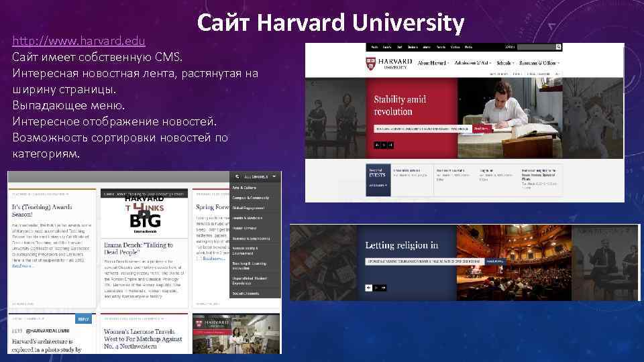Expand the Schools menu
The width and height of the screenshot is (644, 362).
[x=505, y=63]
